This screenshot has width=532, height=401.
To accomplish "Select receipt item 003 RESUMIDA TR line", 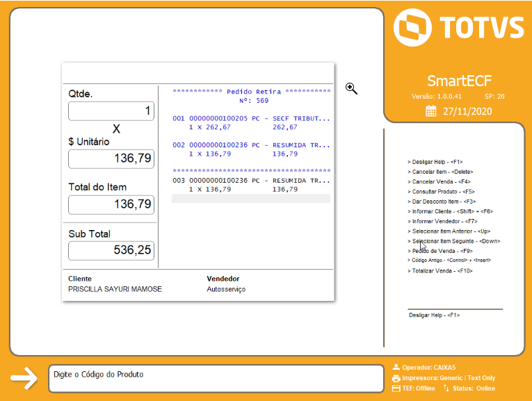I will click(251, 181).
